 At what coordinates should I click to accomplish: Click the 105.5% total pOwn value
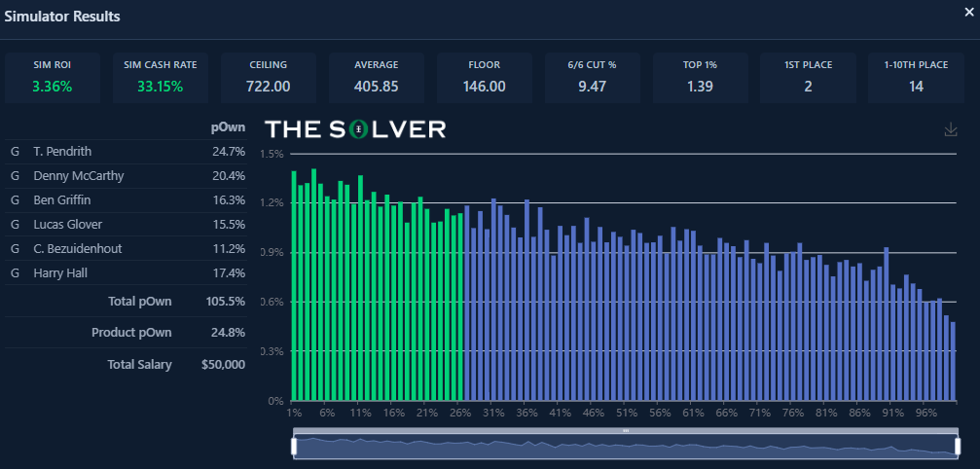[226, 302]
